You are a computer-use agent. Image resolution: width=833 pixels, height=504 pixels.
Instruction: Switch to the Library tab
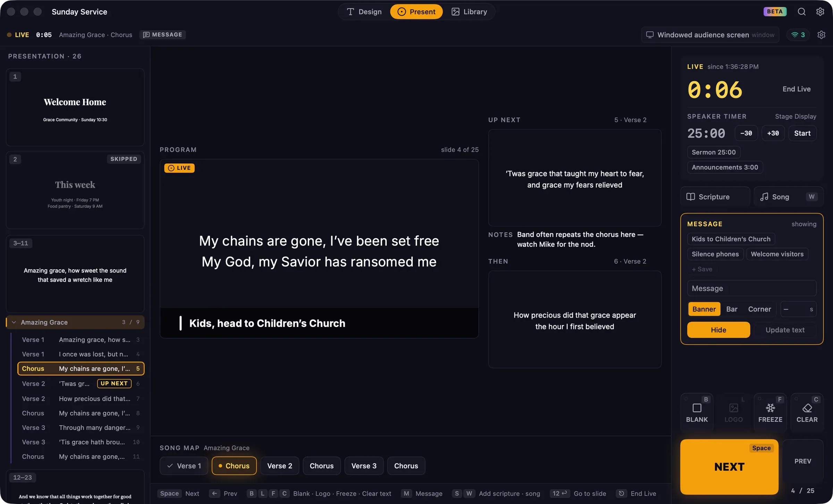pyautogui.click(x=469, y=12)
